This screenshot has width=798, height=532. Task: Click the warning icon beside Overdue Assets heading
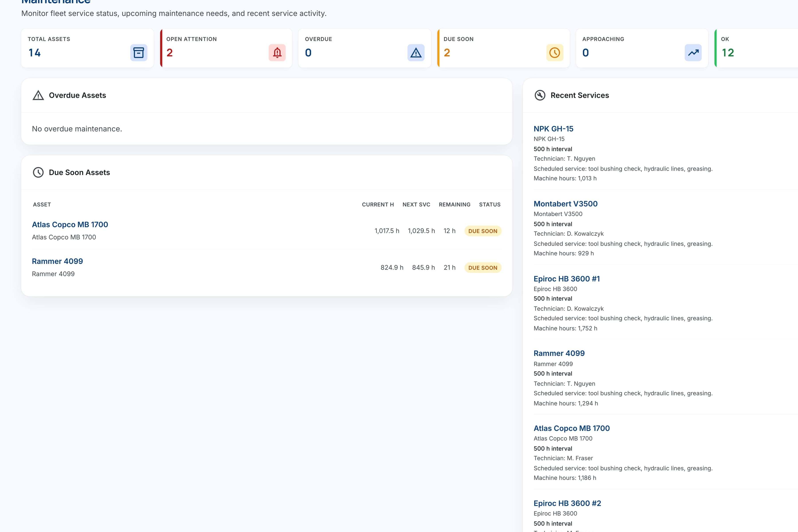point(38,95)
